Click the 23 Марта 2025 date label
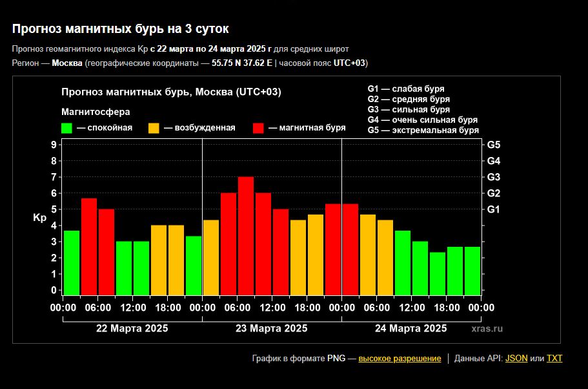 [x=272, y=328]
